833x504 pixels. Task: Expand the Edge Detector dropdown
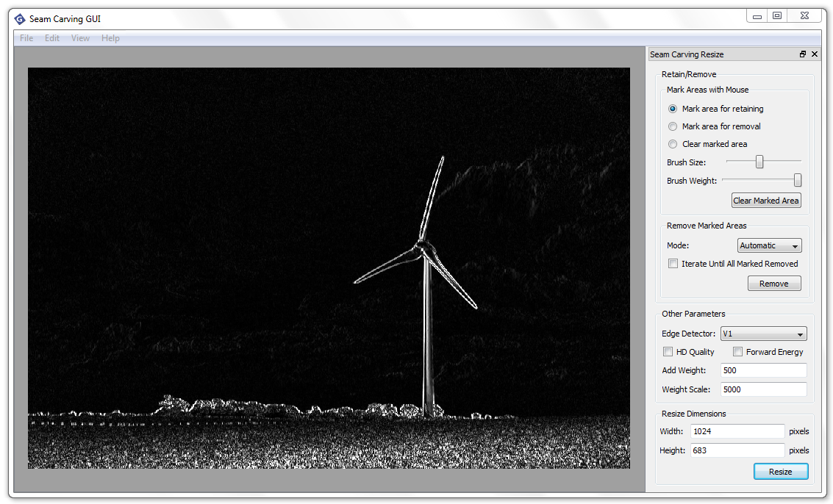click(x=763, y=334)
